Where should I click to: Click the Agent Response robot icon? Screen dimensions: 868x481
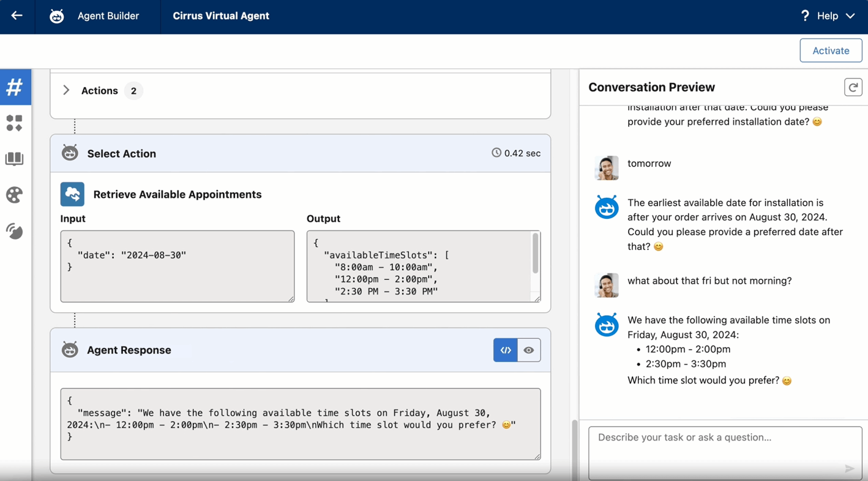point(70,350)
